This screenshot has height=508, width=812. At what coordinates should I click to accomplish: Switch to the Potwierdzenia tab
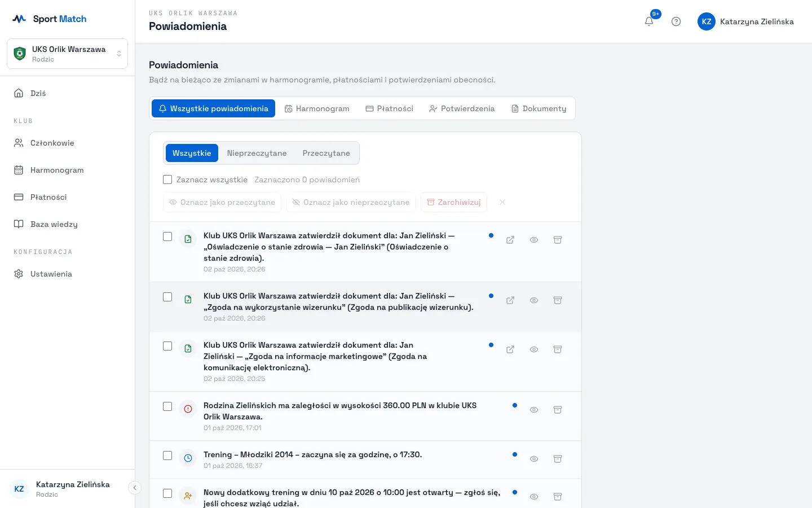tap(462, 108)
